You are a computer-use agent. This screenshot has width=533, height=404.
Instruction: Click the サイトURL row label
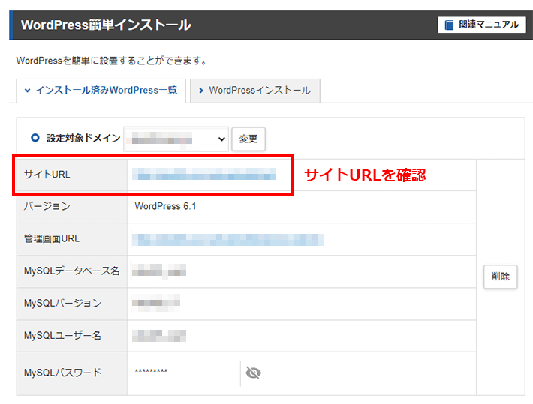(x=47, y=174)
